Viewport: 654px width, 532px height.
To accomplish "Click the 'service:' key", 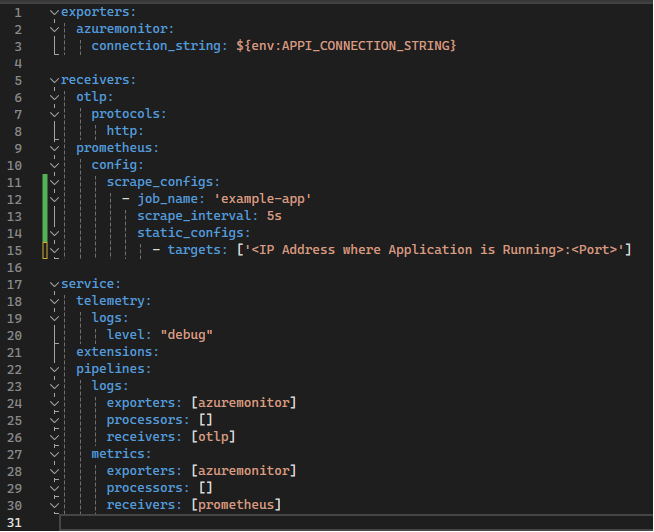I will click(91, 284).
